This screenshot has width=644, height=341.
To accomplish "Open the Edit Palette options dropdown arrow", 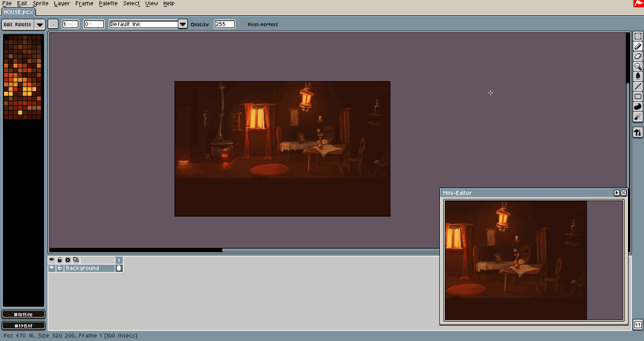I will coord(39,25).
